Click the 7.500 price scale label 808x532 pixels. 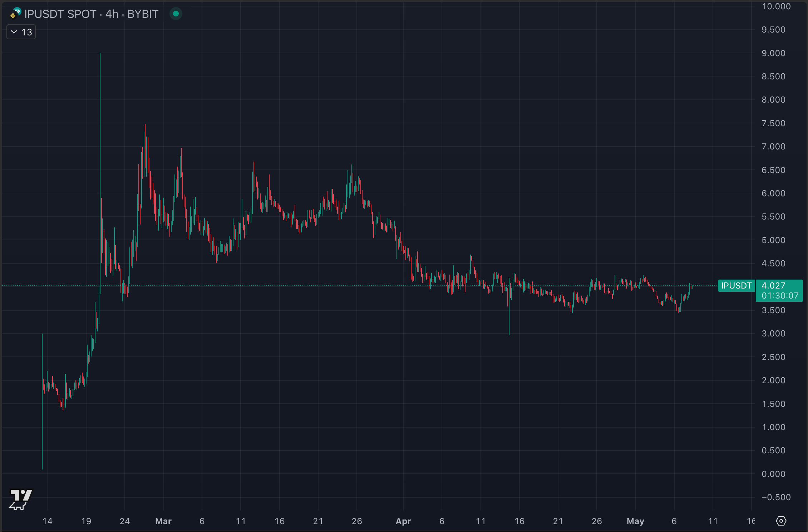[x=773, y=123]
